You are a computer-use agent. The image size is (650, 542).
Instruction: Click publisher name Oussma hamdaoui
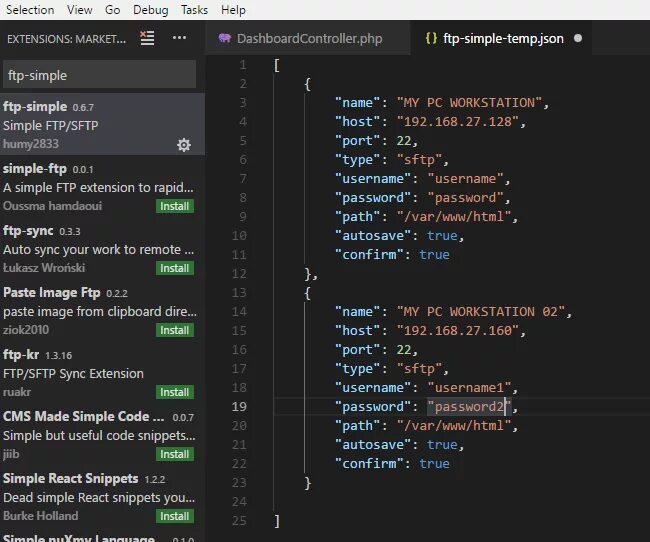pos(52,206)
